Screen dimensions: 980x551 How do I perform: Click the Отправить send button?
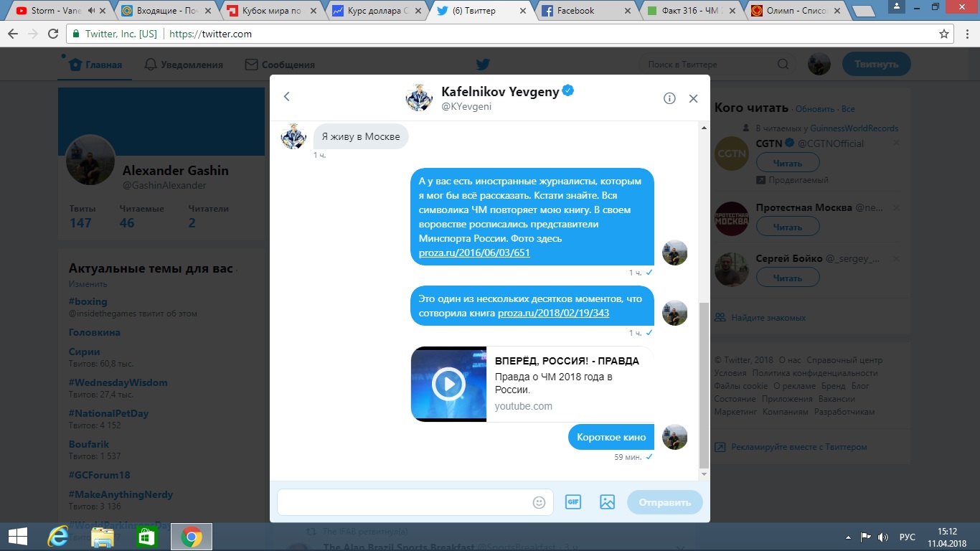coord(665,502)
